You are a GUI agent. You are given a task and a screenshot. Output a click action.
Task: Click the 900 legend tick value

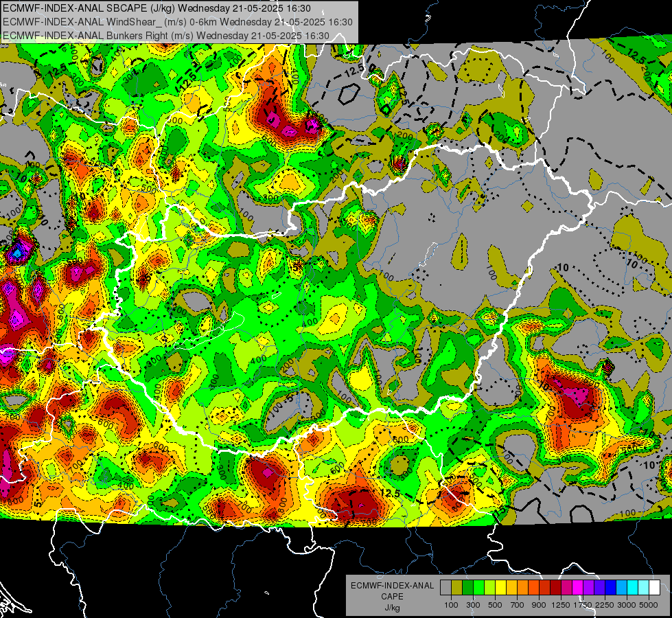539,605
